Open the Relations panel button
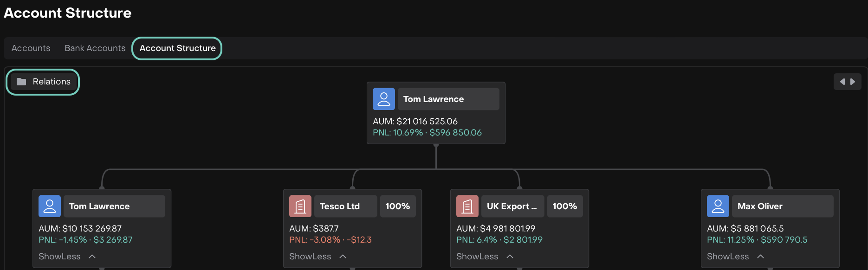 [43, 82]
